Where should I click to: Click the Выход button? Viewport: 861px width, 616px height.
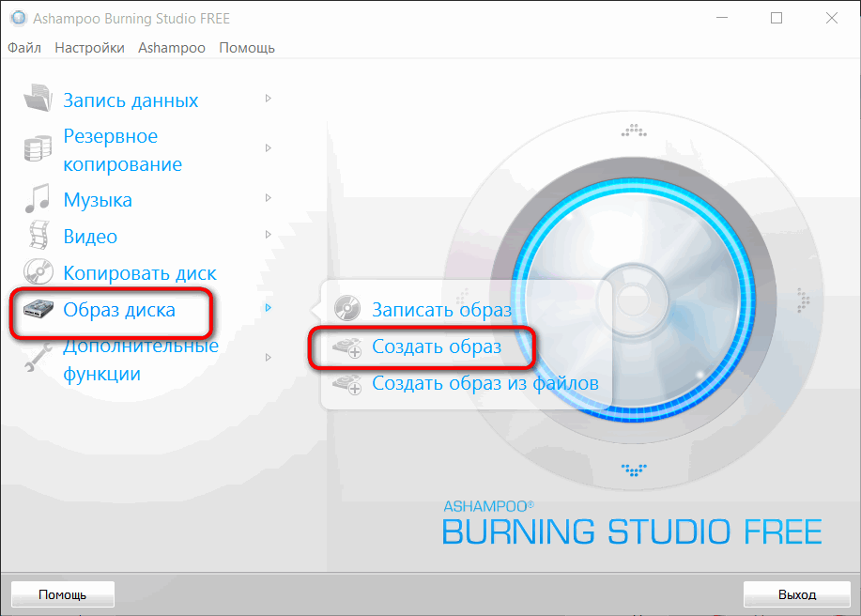tap(797, 594)
